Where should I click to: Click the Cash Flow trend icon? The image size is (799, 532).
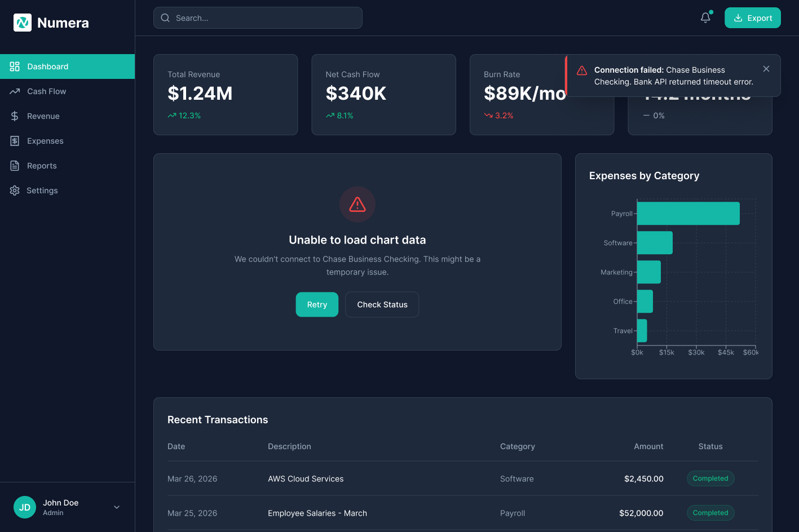[15, 91]
